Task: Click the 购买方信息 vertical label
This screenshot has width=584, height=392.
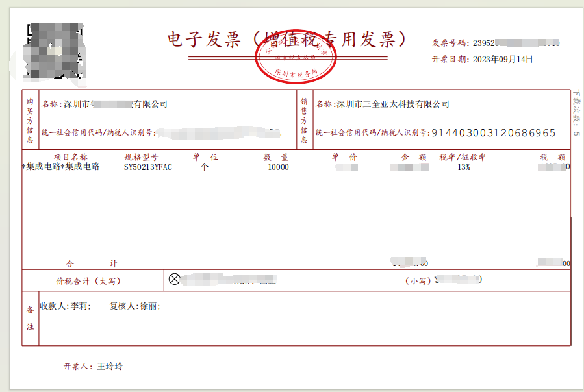Action: (30, 120)
